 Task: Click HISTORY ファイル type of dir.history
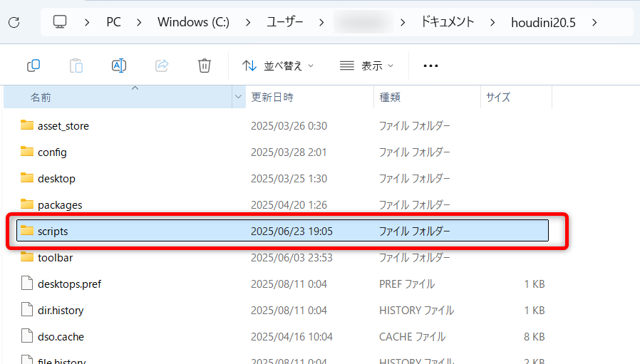[x=416, y=311]
